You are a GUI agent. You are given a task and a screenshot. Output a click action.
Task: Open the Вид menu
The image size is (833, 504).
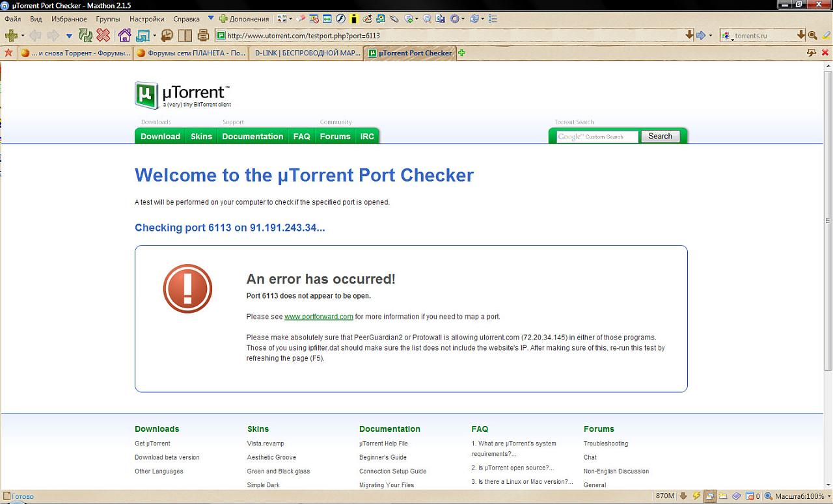tap(36, 19)
